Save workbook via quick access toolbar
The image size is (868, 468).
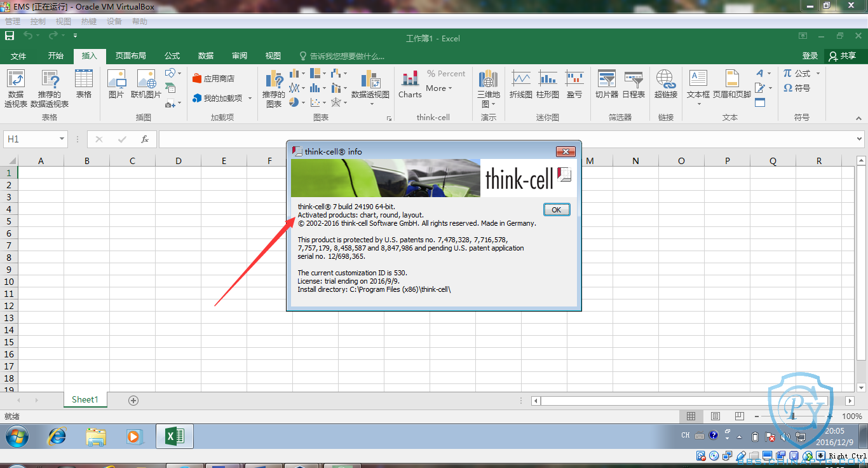click(x=10, y=36)
